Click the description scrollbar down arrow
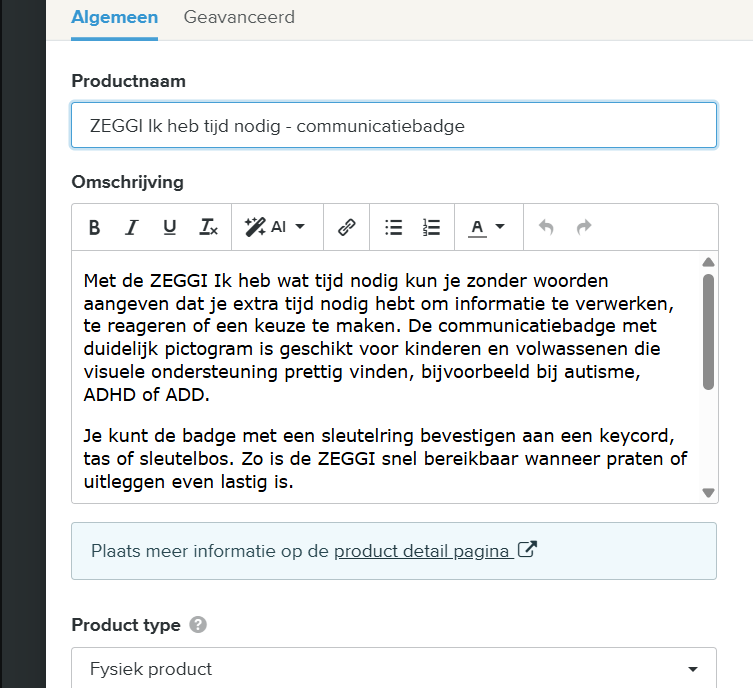The image size is (753, 688). (708, 493)
